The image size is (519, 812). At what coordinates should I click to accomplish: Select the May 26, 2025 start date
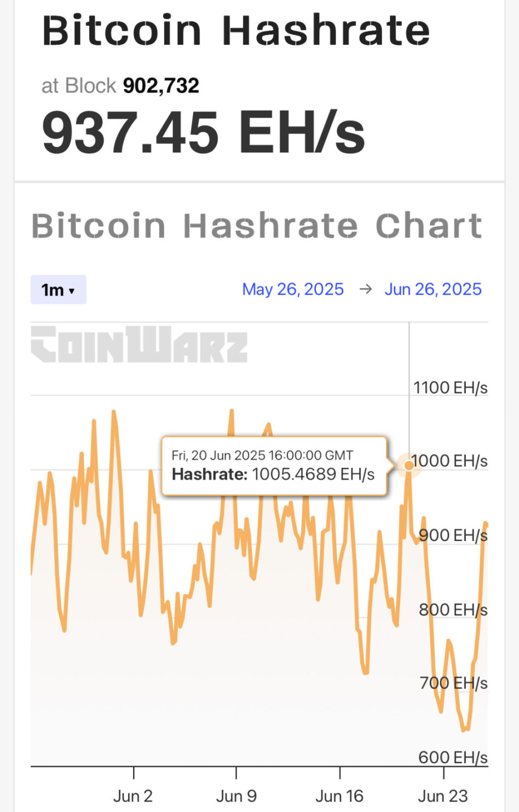(x=293, y=289)
